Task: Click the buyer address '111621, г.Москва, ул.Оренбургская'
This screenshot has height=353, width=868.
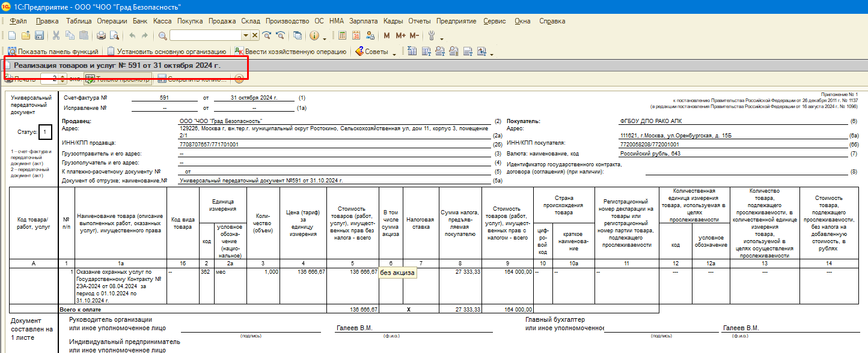Action: point(677,136)
